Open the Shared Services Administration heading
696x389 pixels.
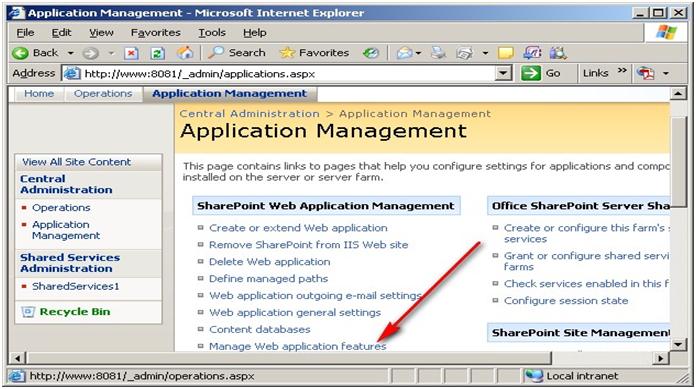70,263
